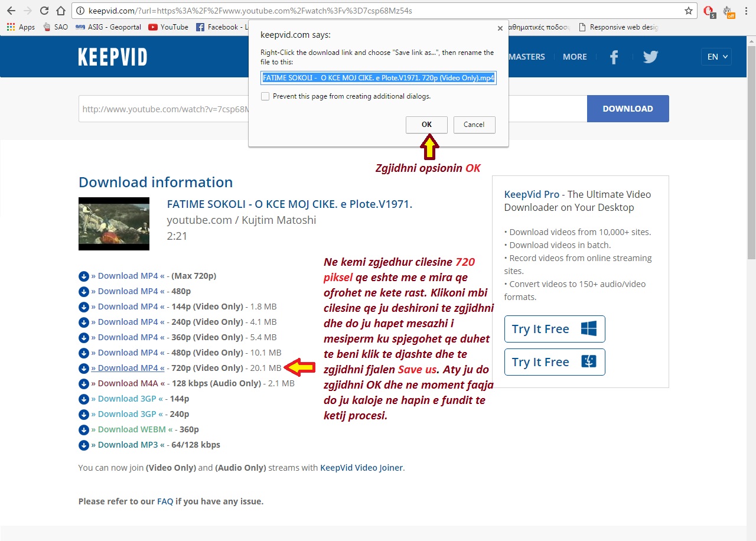This screenshot has height=541, width=756.
Task: Open KeepVid Facebook page icon
Action: tap(614, 57)
